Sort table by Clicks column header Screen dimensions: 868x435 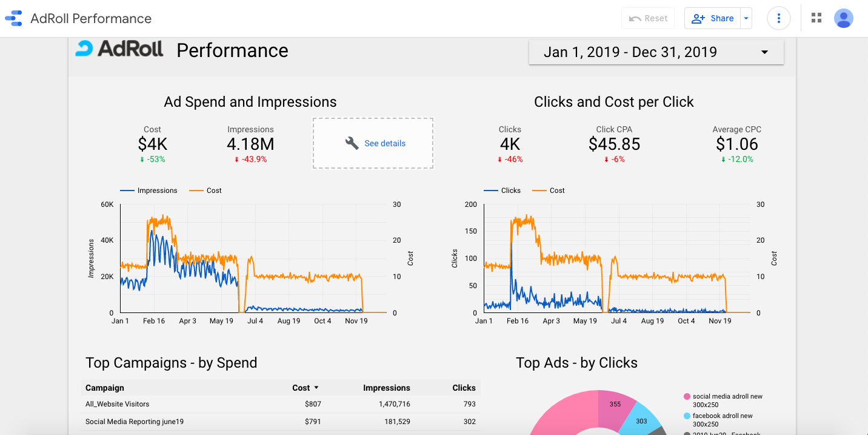464,388
